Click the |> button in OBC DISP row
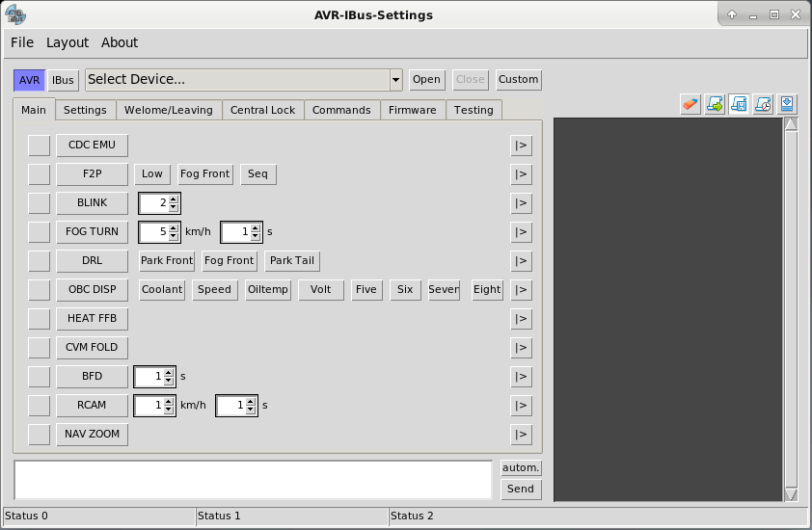Image resolution: width=812 pixels, height=530 pixels. coord(521,290)
